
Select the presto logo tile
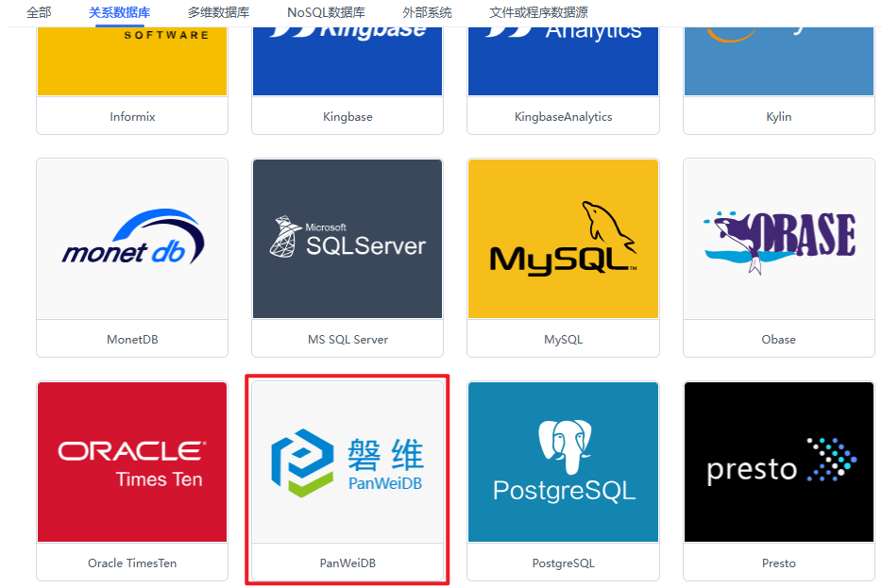tap(779, 462)
